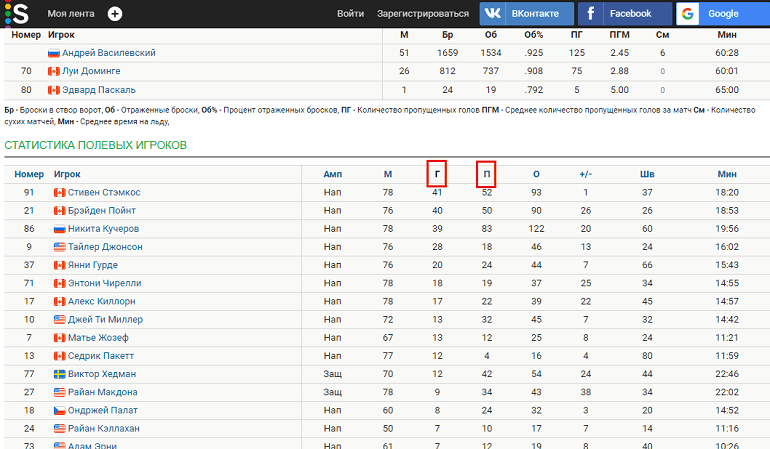Open Моя лента in the top bar
Image resolution: width=770 pixels, height=449 pixels.
click(71, 14)
